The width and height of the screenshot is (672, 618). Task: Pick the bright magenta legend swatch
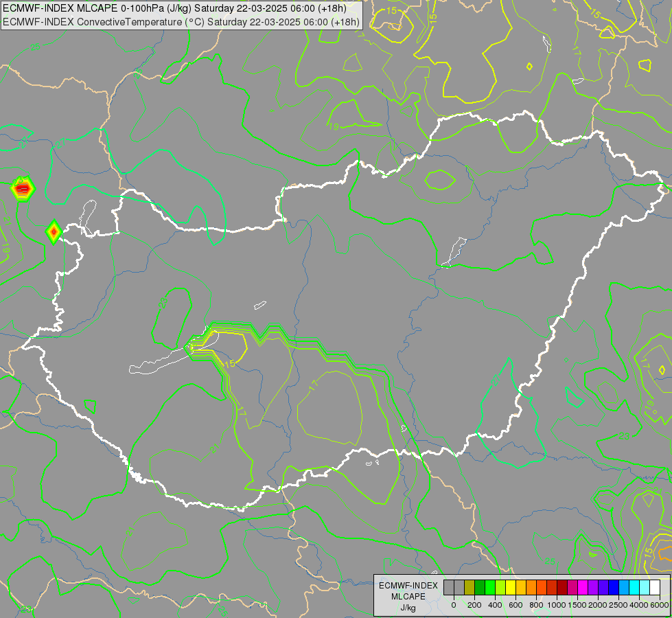tap(583, 587)
